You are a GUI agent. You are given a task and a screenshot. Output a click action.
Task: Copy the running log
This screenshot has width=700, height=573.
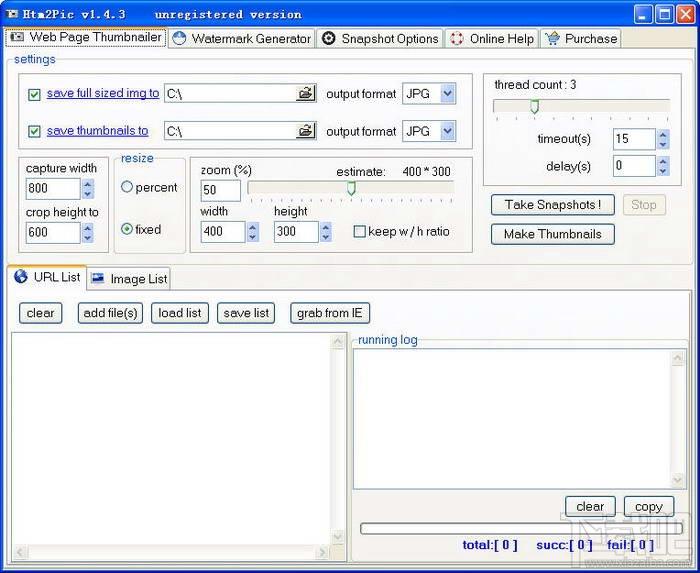649,507
